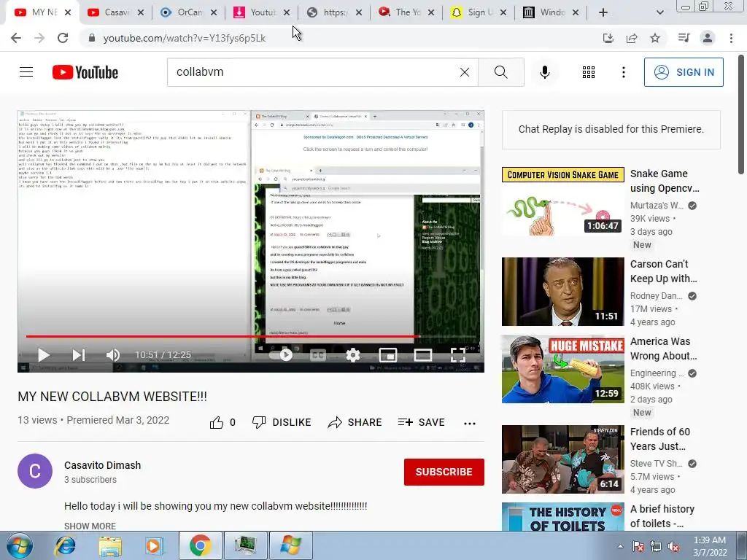Share the video
This screenshot has width=747, height=560.
click(x=355, y=422)
